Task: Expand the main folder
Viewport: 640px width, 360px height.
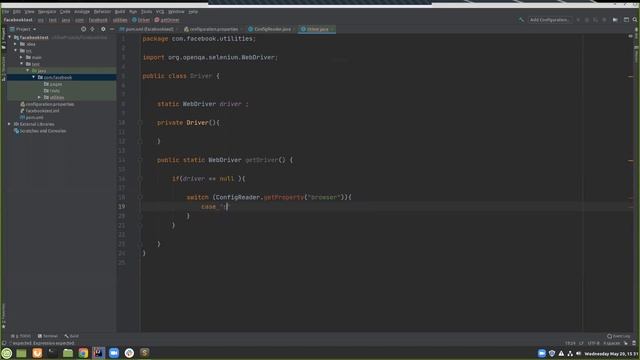Action: click(x=21, y=57)
